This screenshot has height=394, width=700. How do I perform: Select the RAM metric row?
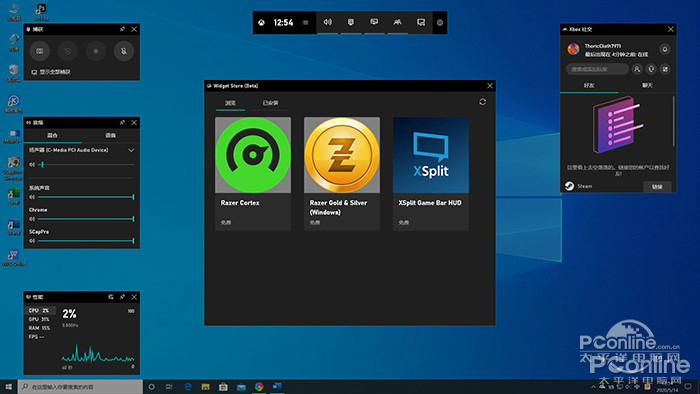click(40, 328)
